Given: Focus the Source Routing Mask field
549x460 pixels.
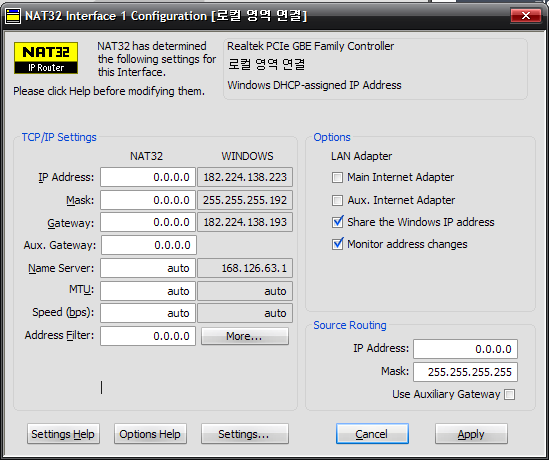Looking at the screenshot, I should tap(465, 372).
